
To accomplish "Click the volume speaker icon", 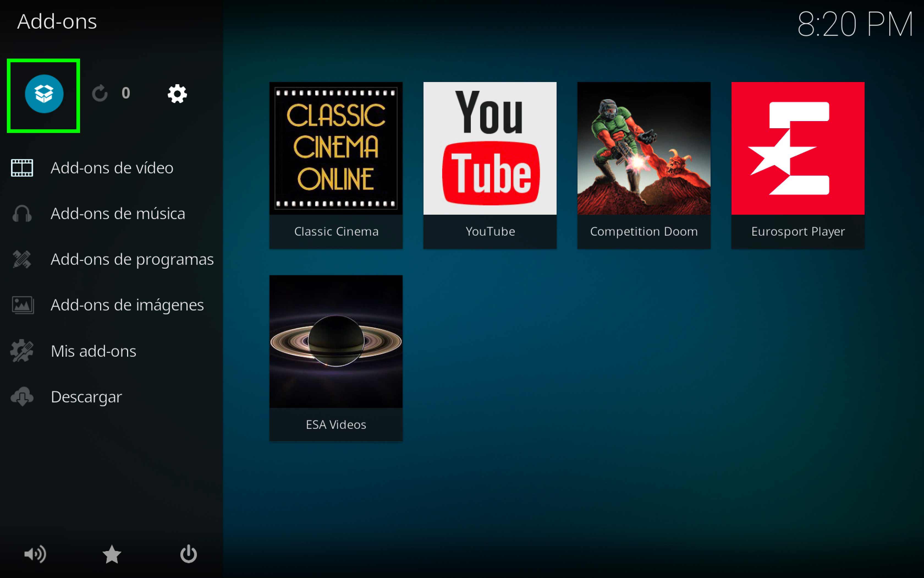I will pyautogui.click(x=35, y=554).
